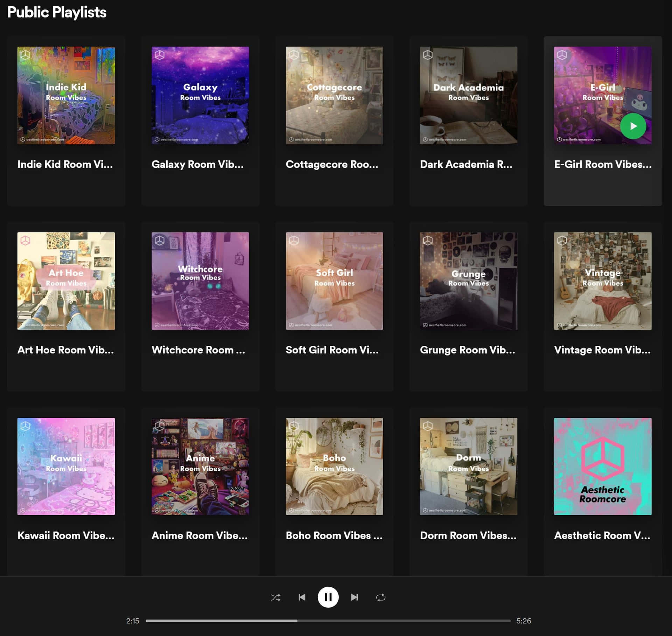Open Dark Academia playlist title link
Viewport: 672px width, 636px height.
(466, 164)
